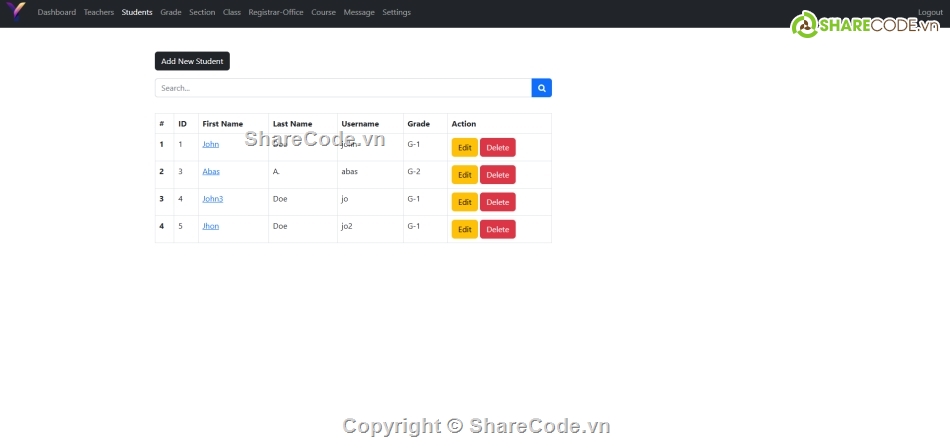Click the blue search magnifier icon button
This screenshot has height=448, width=950.
point(541,88)
